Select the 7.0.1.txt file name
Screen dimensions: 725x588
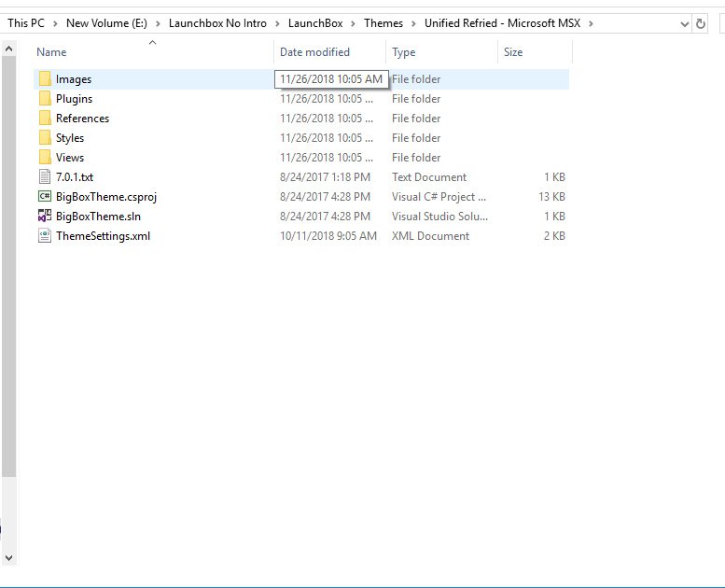pos(75,176)
